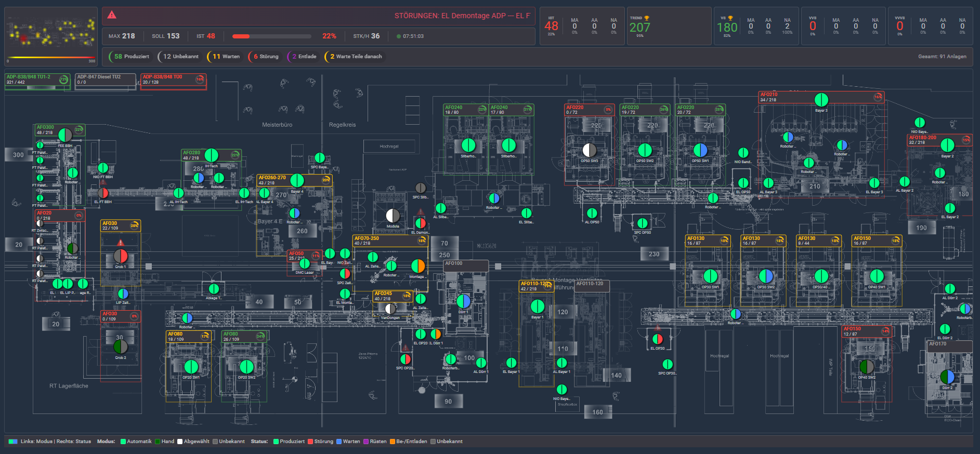Viewport: 980px width, 454px height.
Task: Open the Modula station status circle
Action: click(393, 216)
